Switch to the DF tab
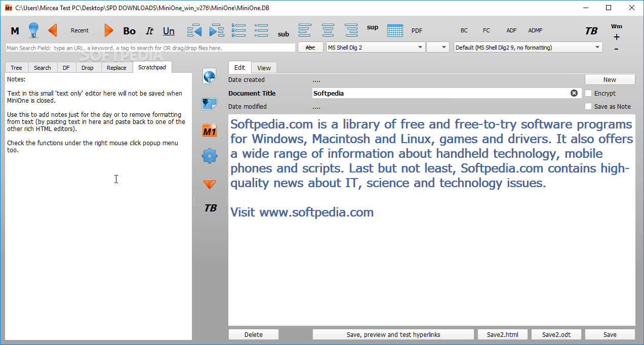This screenshot has height=345, width=644. pos(66,67)
